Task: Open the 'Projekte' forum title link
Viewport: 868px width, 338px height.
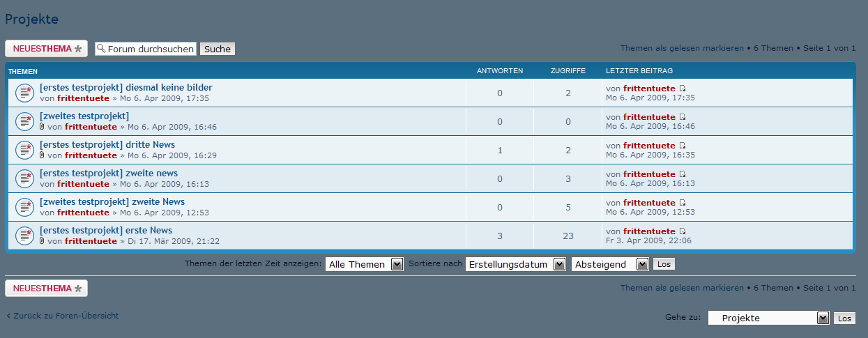Action: (32, 20)
